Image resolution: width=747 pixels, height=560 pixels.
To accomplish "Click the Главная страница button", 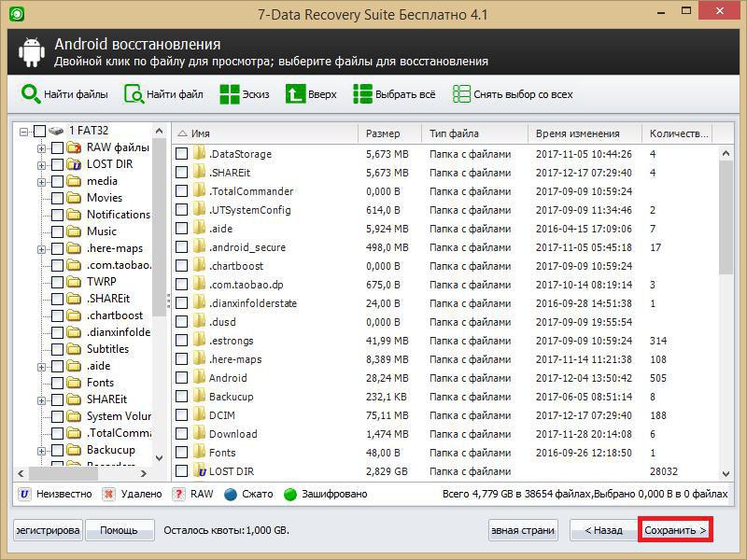I will click(523, 529).
